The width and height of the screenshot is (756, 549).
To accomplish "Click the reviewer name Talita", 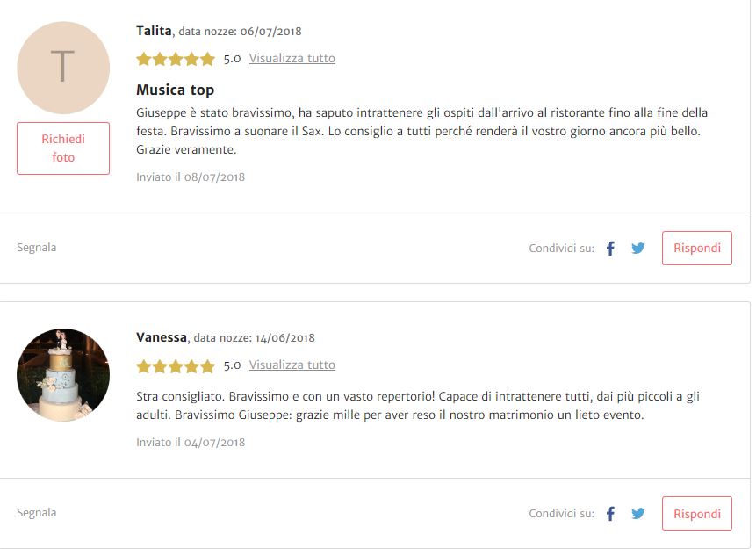I will point(154,31).
